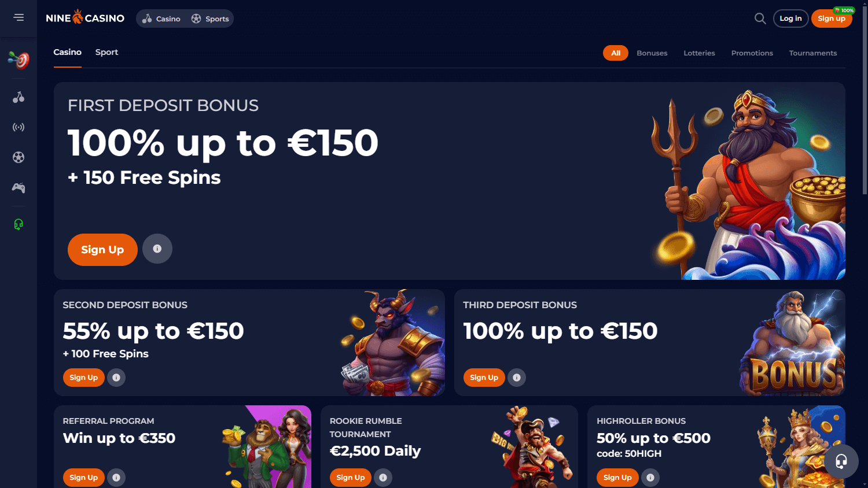Select the soccer ball sports sidebar icon
The height and width of the screenshot is (488, 868).
[x=19, y=157]
